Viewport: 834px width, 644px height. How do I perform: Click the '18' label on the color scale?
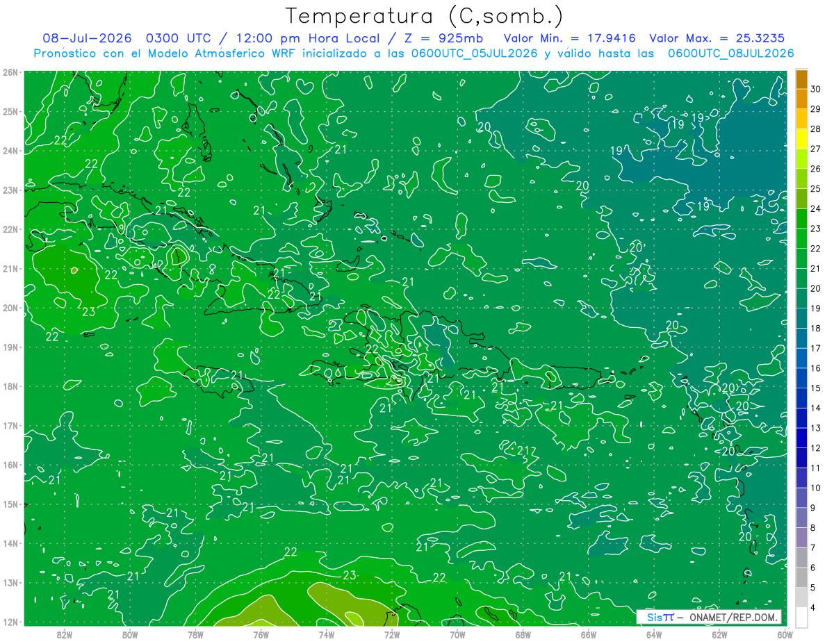[817, 329]
